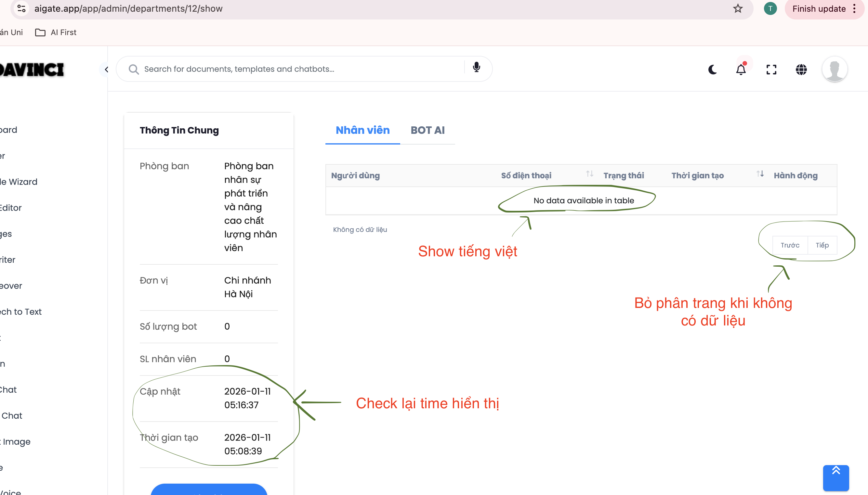Toggle dark mode moon icon
Image resolution: width=868 pixels, height=495 pixels.
coord(713,70)
